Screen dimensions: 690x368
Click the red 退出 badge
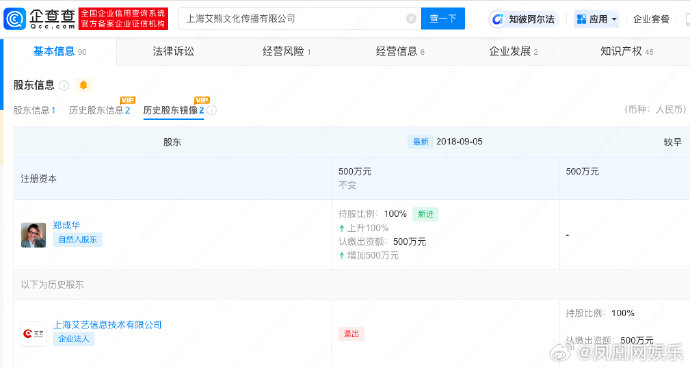coord(351,334)
